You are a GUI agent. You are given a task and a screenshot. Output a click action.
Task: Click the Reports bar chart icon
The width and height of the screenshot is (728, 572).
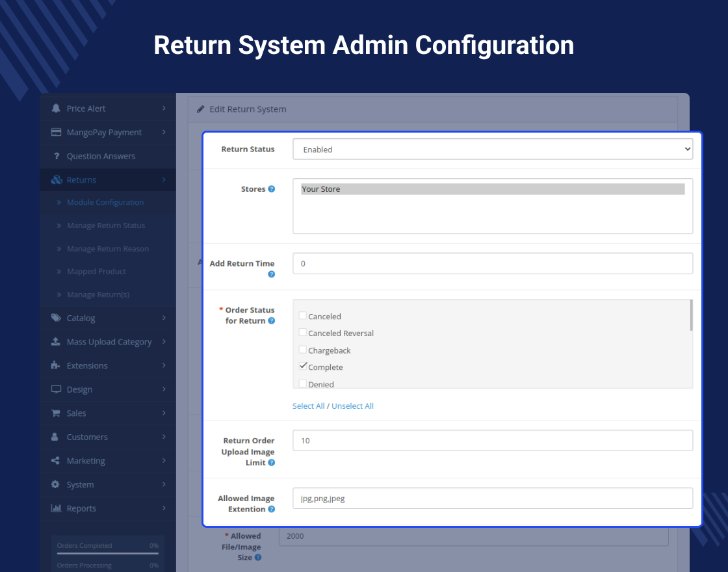pyautogui.click(x=56, y=508)
